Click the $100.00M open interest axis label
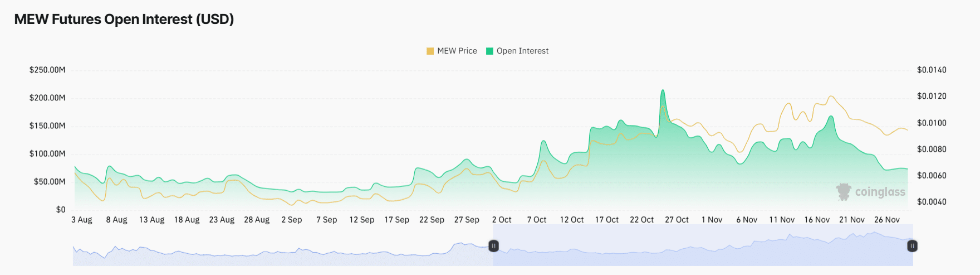The height and width of the screenshot is (275, 980). point(47,153)
